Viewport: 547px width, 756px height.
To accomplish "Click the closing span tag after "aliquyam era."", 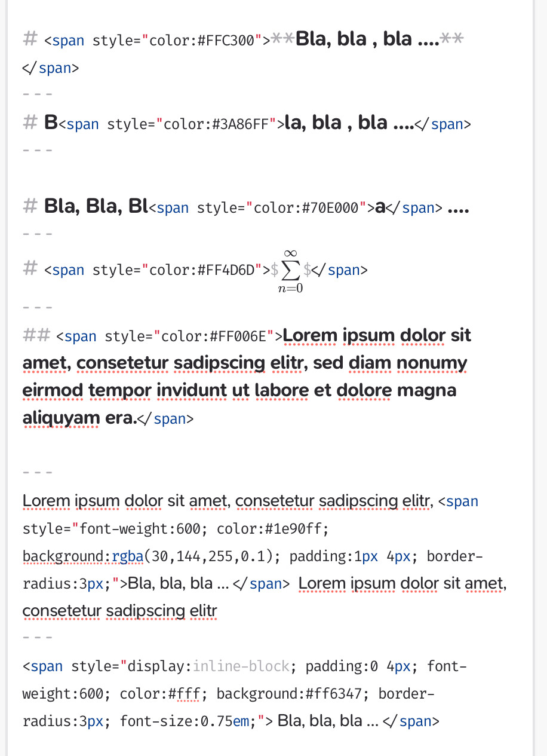I will click(165, 420).
